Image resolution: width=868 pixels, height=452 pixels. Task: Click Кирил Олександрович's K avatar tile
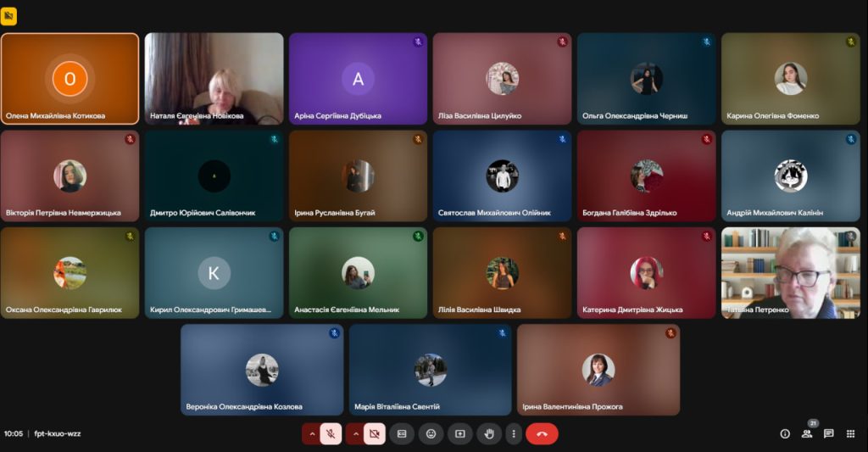pos(214,272)
